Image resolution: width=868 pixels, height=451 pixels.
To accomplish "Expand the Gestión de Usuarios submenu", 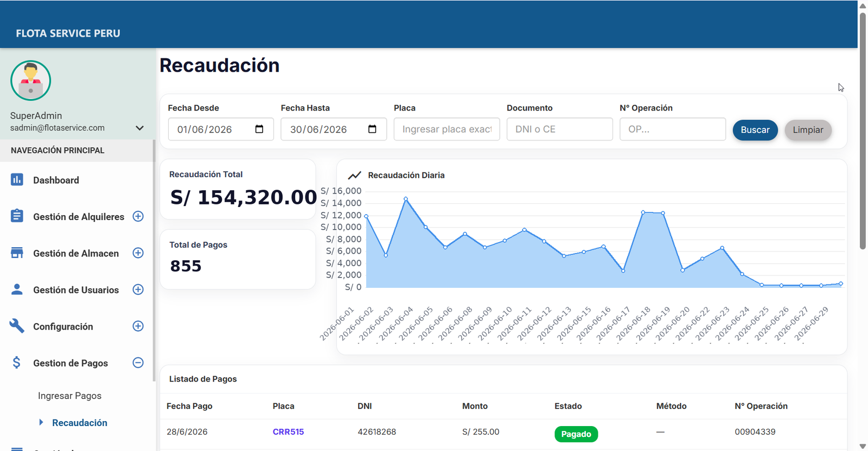I will coord(138,289).
